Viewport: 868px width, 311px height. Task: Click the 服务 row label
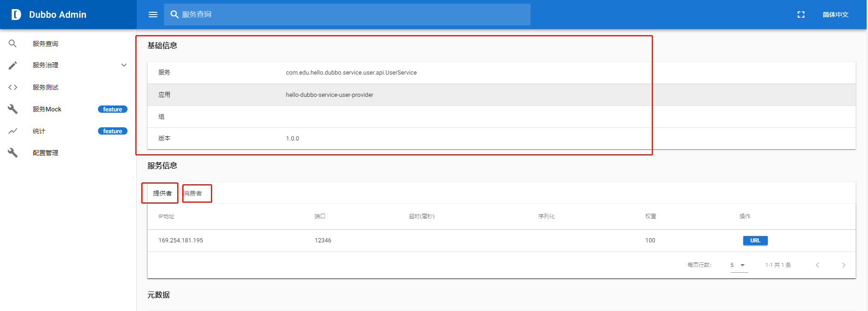pos(164,72)
